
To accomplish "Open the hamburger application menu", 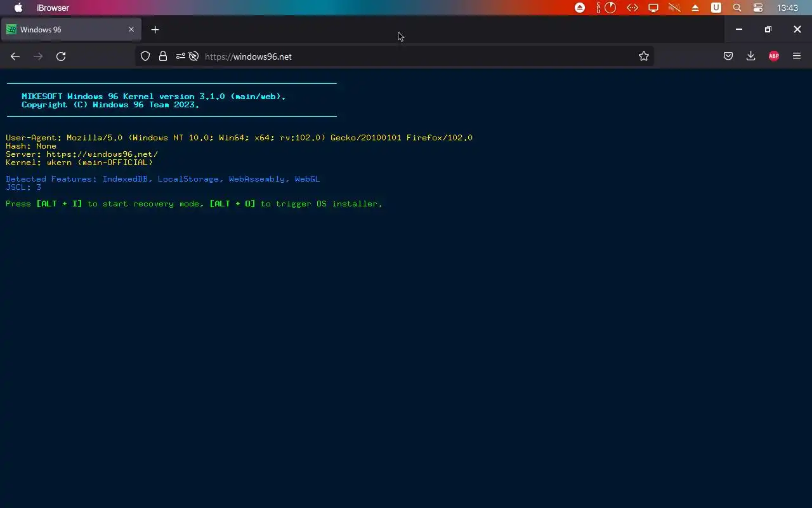I will click(x=797, y=56).
